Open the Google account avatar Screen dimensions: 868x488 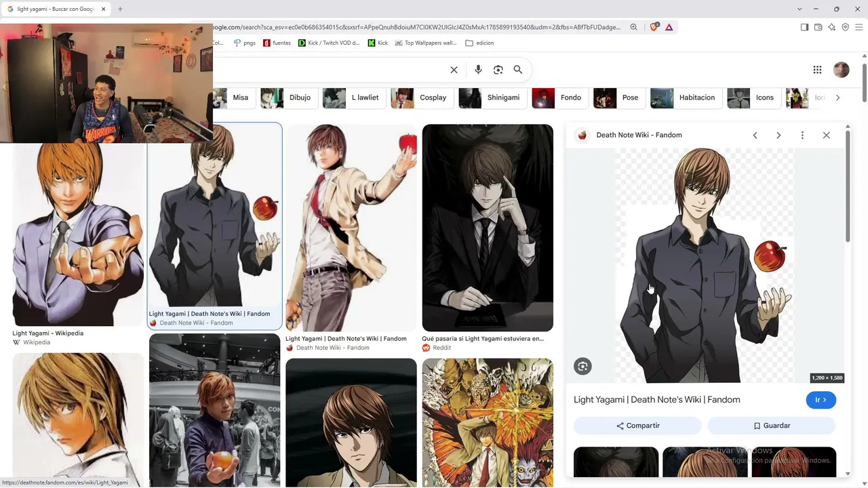(841, 70)
